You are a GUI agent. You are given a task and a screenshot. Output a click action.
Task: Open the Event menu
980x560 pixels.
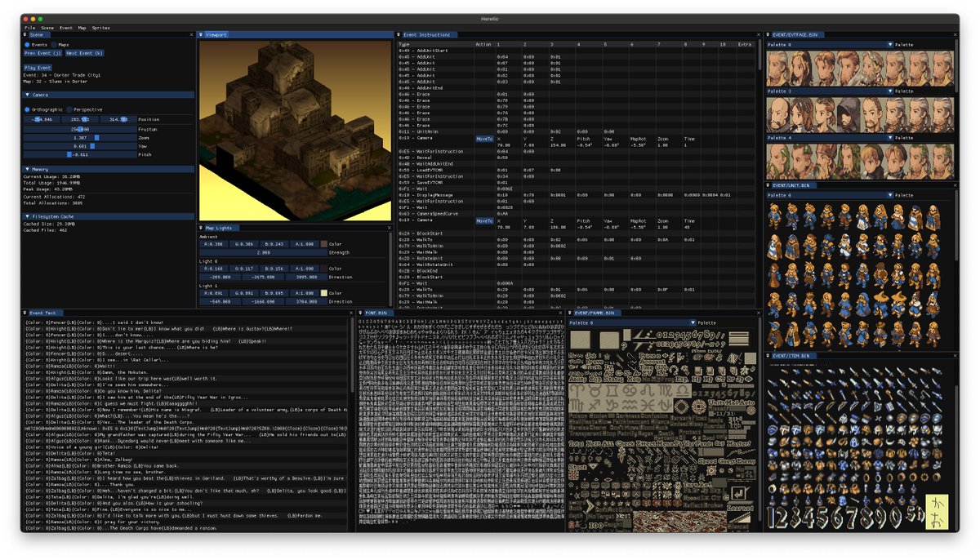coord(66,27)
